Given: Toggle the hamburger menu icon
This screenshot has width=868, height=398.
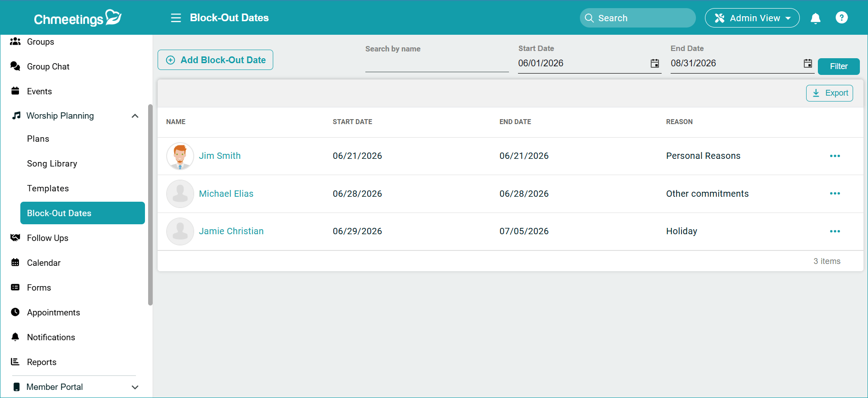Looking at the screenshot, I should (x=176, y=18).
